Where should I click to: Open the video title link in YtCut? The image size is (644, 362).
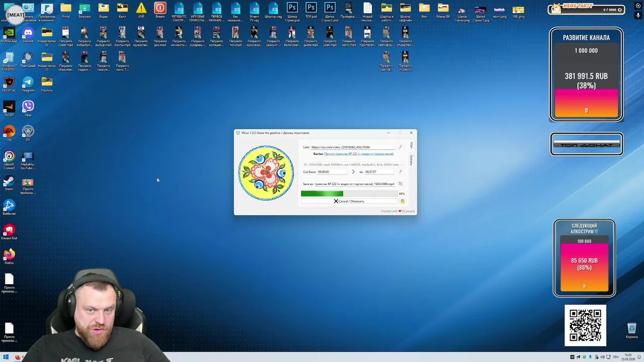click(359, 154)
